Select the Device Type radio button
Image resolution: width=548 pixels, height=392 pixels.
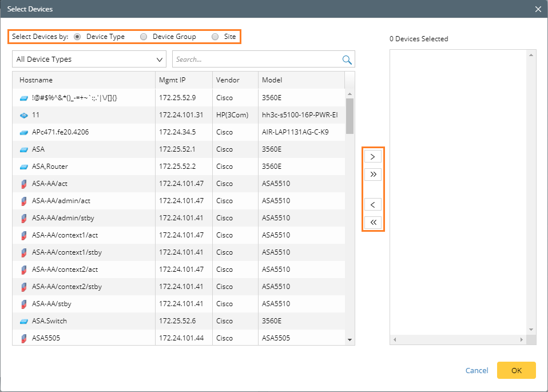tap(77, 37)
